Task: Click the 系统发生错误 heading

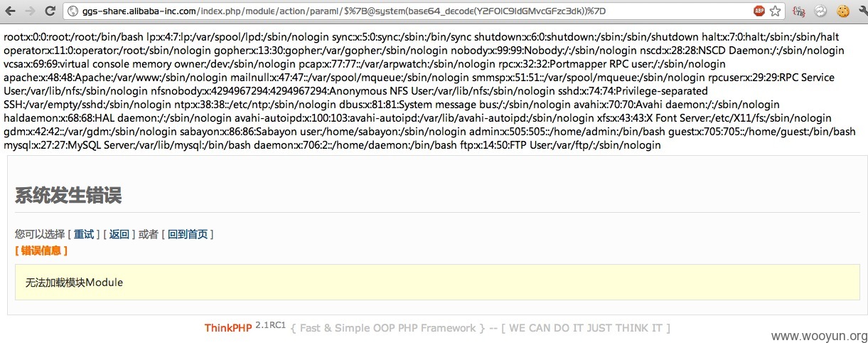Action: 68,195
